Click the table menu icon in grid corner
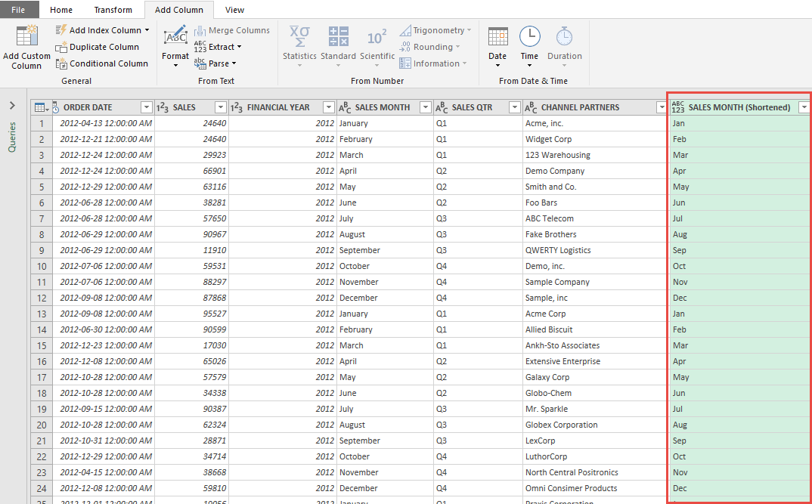The image size is (812, 504). pos(42,107)
